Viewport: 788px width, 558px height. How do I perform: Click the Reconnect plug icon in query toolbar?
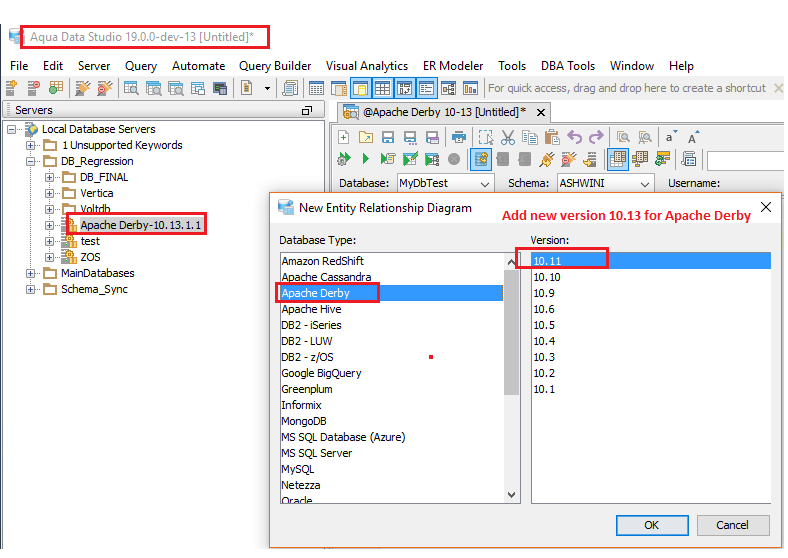tap(546, 159)
